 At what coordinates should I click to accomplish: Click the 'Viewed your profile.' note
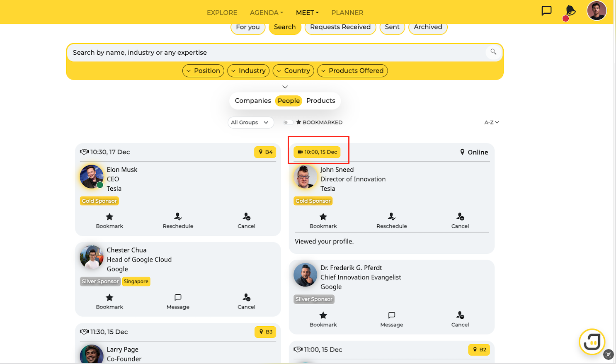(324, 241)
